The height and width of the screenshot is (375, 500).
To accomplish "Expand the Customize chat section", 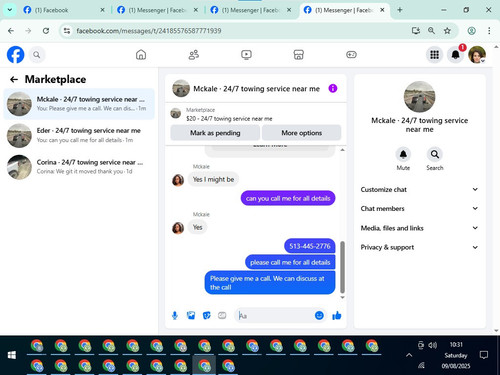I will (x=419, y=189).
